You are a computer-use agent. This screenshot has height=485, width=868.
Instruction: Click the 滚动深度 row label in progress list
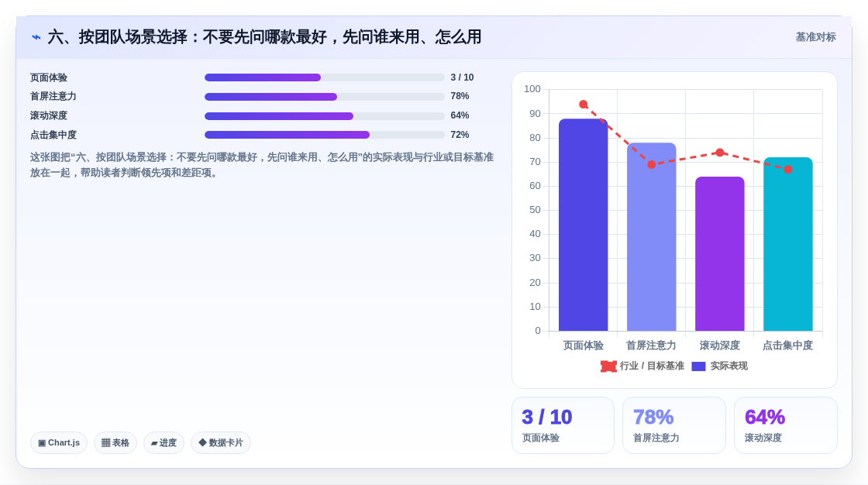pos(49,115)
